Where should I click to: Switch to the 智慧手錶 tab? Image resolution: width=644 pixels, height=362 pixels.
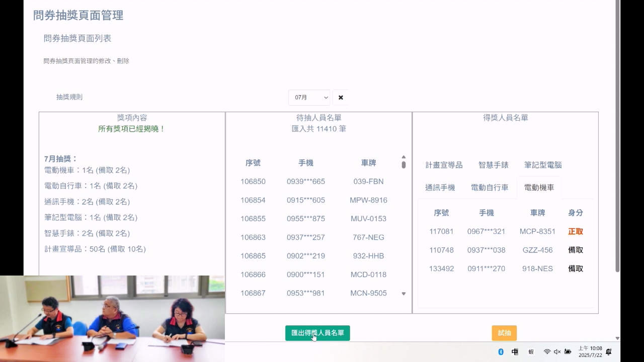point(493,165)
